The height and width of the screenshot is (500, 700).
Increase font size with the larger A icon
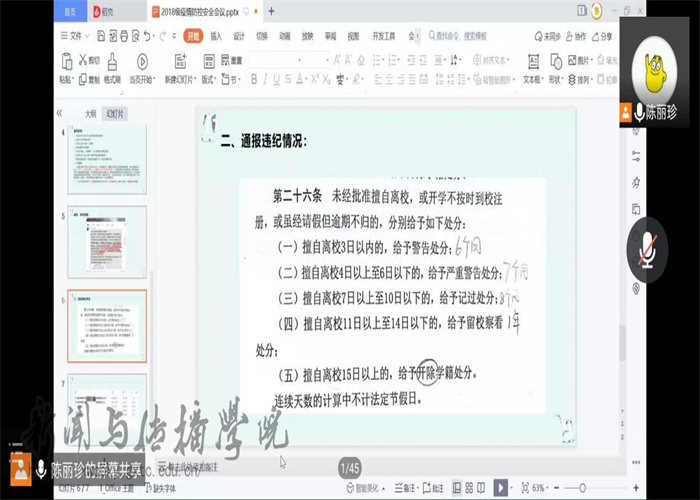[x=337, y=60]
